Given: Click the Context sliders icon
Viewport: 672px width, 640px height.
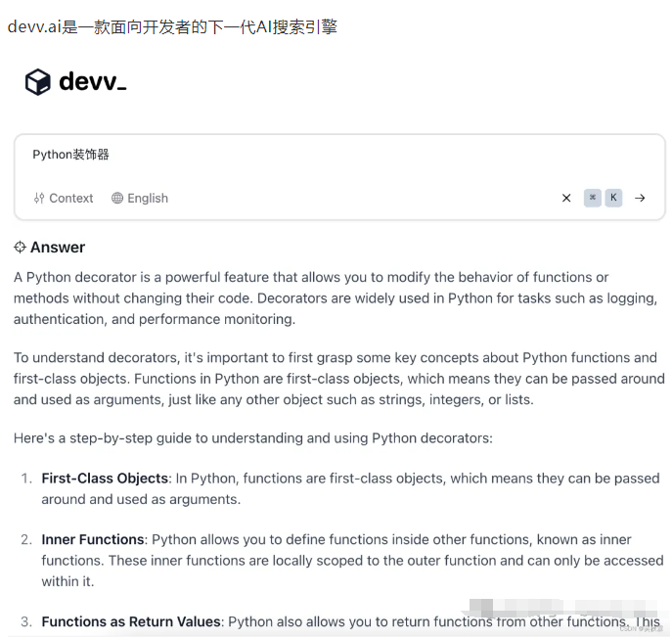Looking at the screenshot, I should click(39, 198).
